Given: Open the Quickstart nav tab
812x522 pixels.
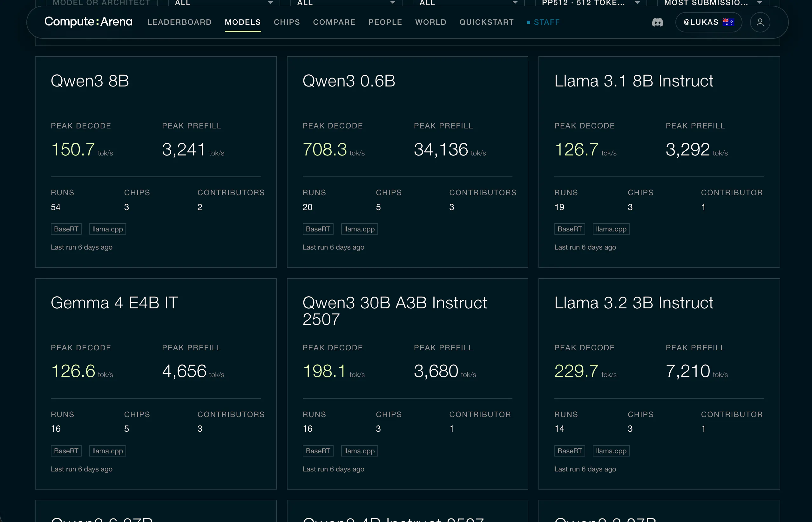Looking at the screenshot, I should coord(487,22).
